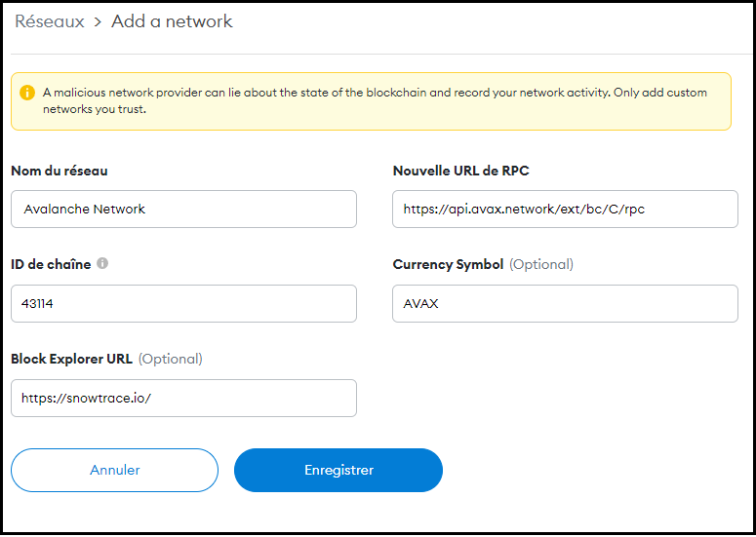Click the warning icon in the yellow banner

click(x=27, y=93)
